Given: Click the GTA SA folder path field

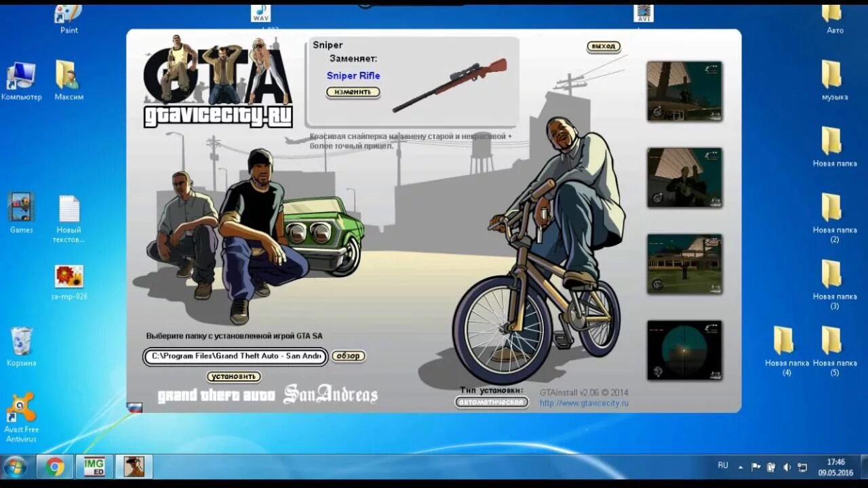Looking at the screenshot, I should [x=235, y=357].
